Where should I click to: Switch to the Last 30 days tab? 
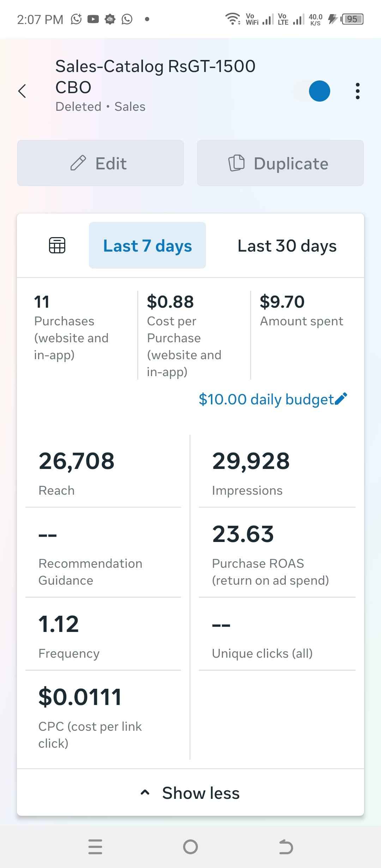pyautogui.click(x=287, y=245)
